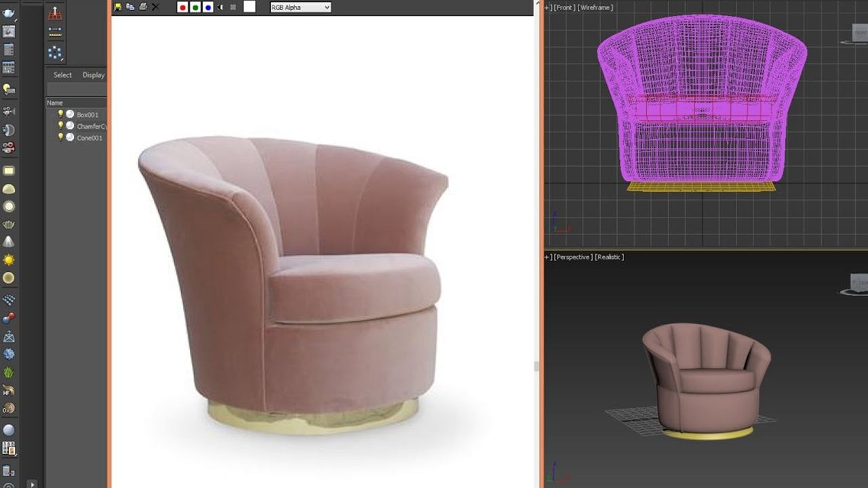Open the Display menu in scene explorer
Image resolution: width=868 pixels, height=488 pixels.
coord(94,75)
